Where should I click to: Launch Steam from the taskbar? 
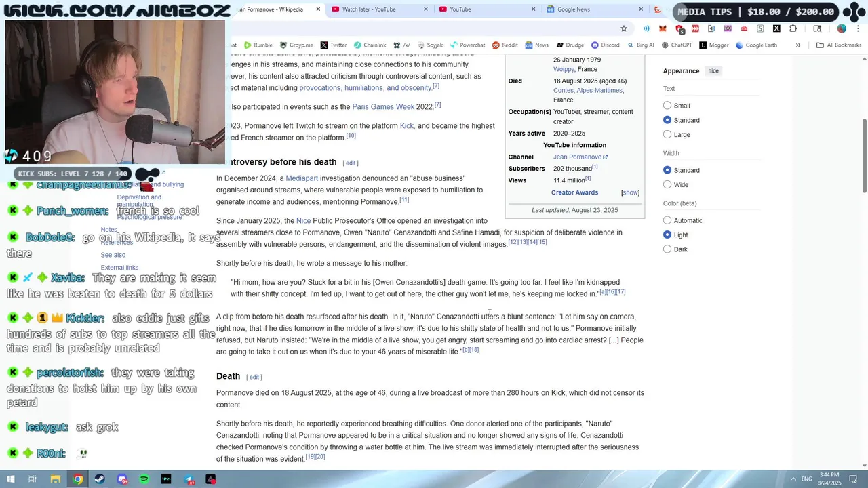(x=100, y=479)
